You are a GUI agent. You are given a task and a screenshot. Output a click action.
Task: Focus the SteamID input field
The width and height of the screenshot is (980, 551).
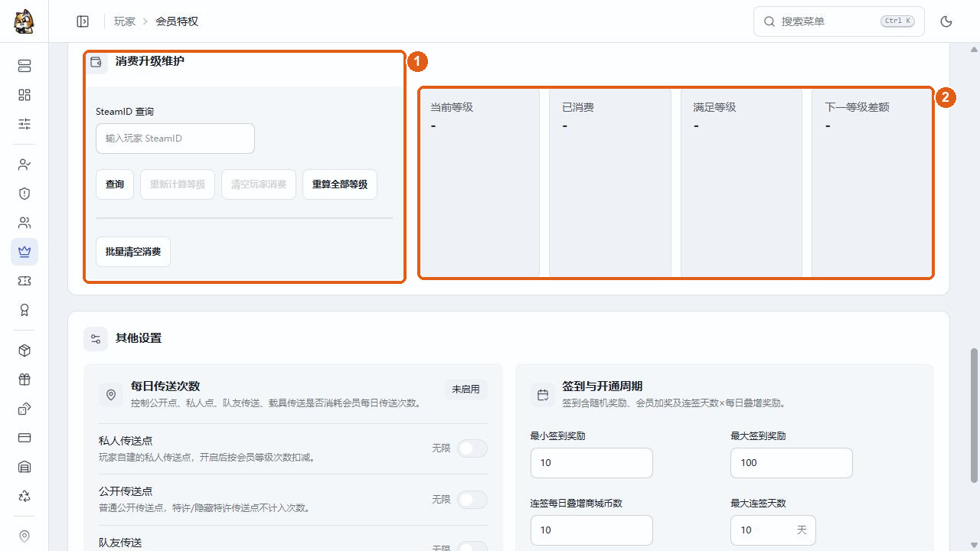(175, 139)
